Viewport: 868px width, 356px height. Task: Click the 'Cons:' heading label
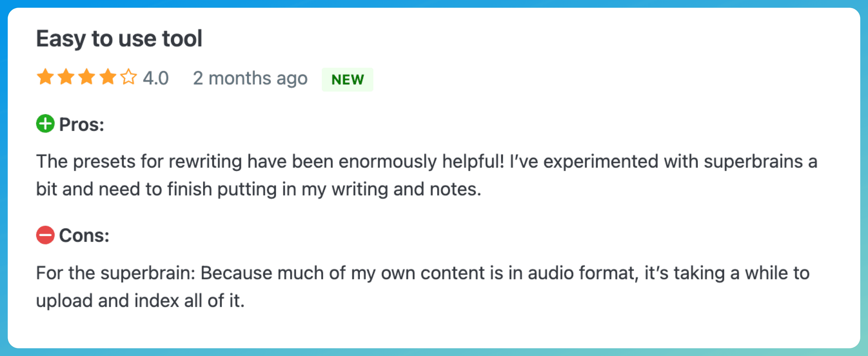click(84, 235)
